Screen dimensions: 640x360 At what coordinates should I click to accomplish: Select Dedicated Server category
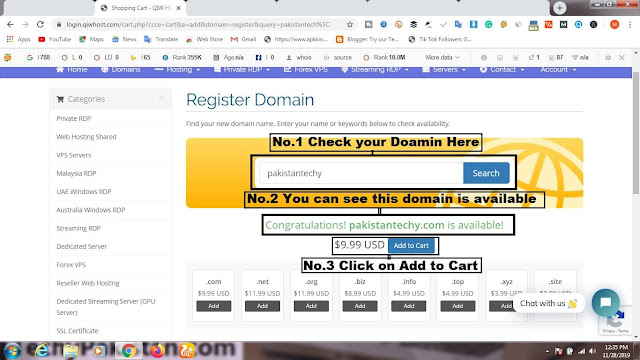[82, 247]
